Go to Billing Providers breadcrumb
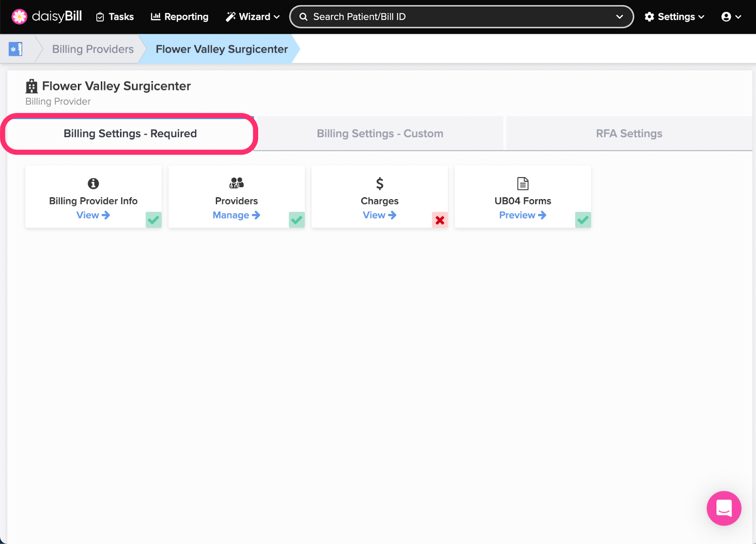The height and width of the screenshot is (544, 756). pos(93,49)
